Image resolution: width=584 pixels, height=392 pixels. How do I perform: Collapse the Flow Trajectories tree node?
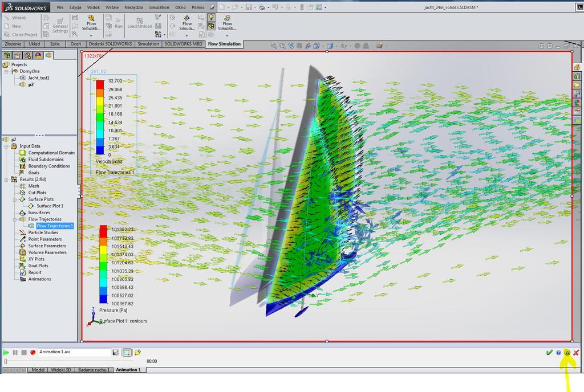click(x=15, y=219)
